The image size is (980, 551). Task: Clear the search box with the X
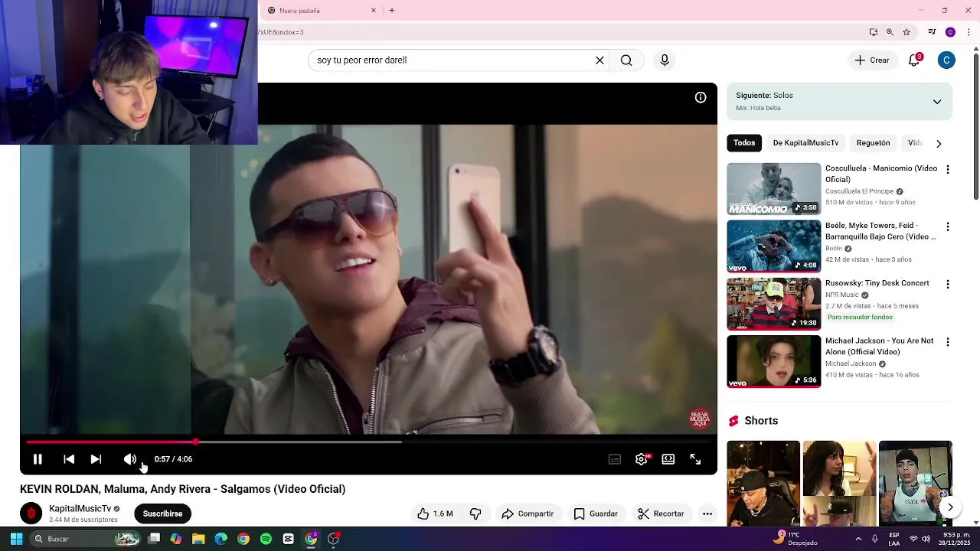coord(599,60)
